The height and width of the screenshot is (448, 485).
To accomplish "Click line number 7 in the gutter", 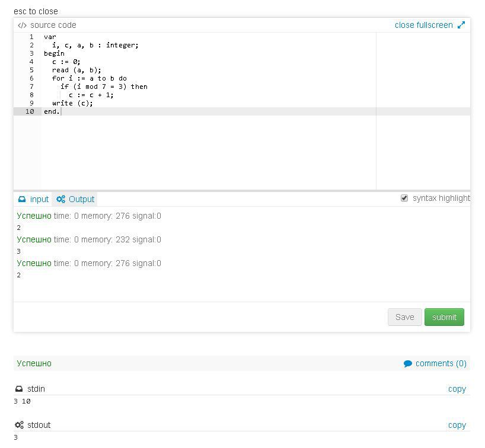I will [x=31, y=87].
